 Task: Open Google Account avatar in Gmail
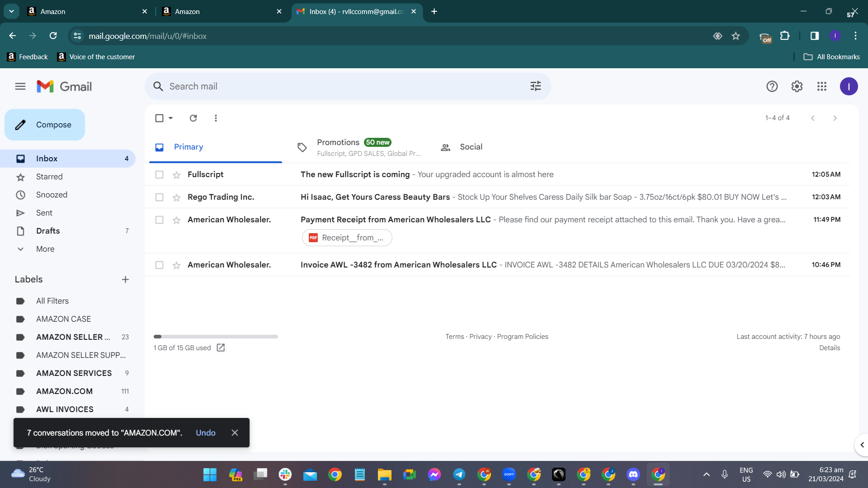(x=849, y=86)
